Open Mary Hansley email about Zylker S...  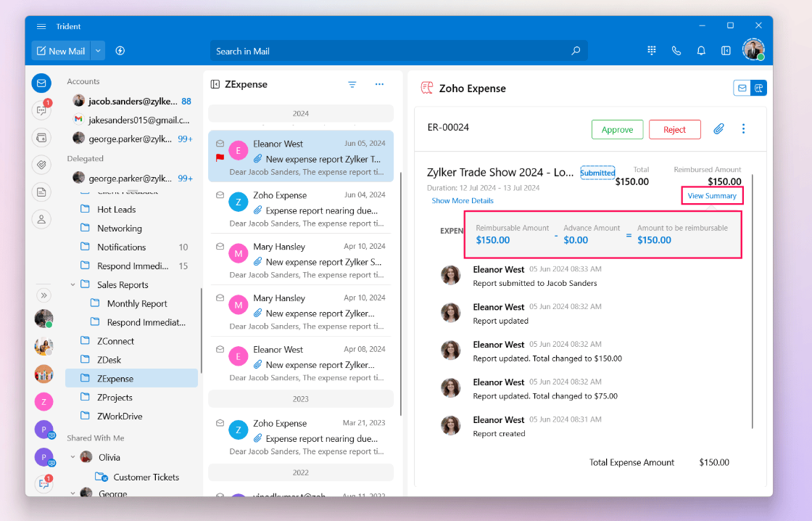coord(301,259)
